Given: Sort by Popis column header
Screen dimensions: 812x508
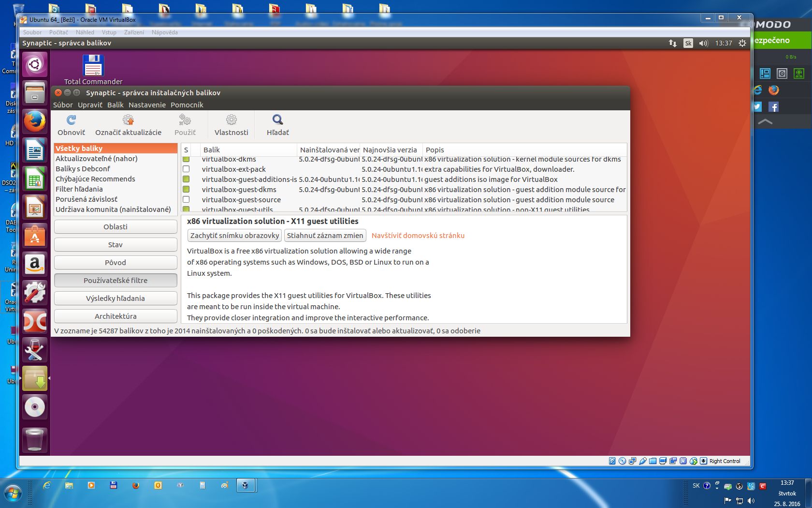Looking at the screenshot, I should point(524,149).
